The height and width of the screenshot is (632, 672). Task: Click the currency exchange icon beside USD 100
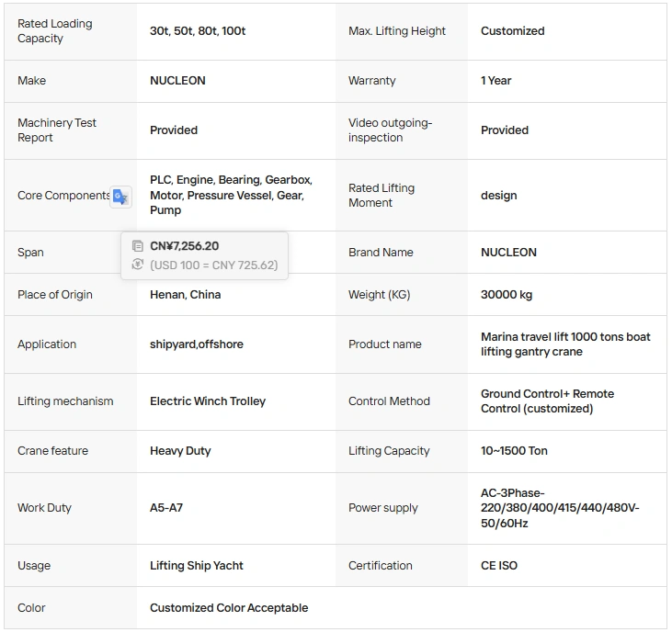(138, 265)
